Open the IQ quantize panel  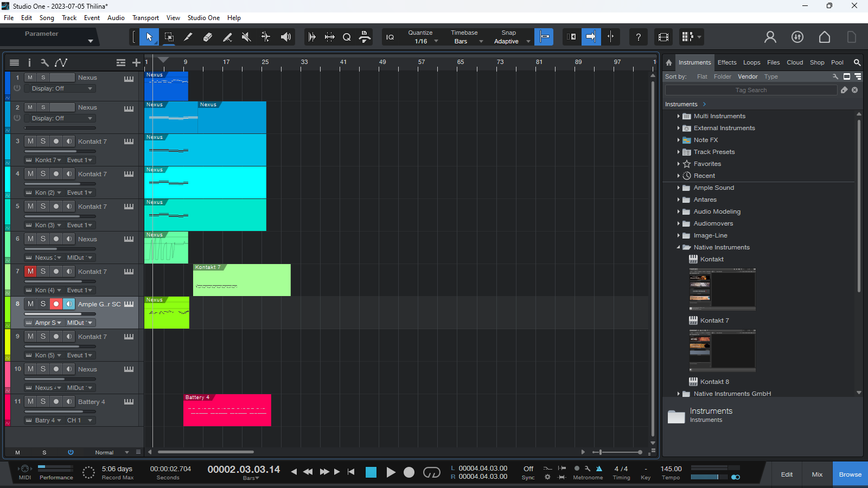pyautogui.click(x=390, y=37)
